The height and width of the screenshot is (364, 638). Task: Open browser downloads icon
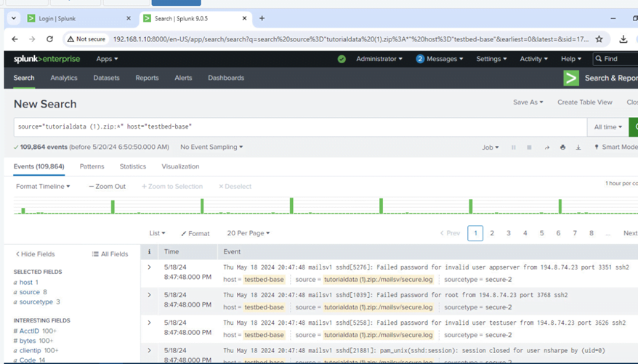[x=623, y=39]
